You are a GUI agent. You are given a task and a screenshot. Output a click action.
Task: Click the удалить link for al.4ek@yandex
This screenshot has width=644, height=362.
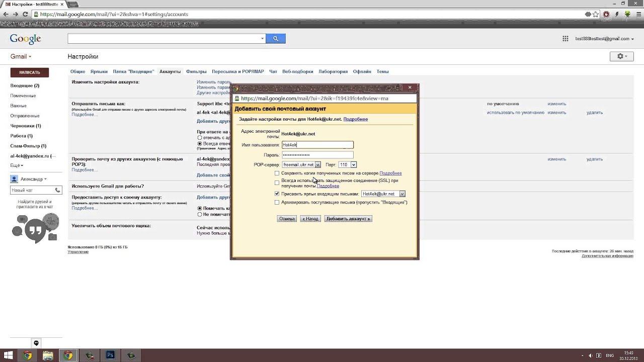tap(594, 159)
